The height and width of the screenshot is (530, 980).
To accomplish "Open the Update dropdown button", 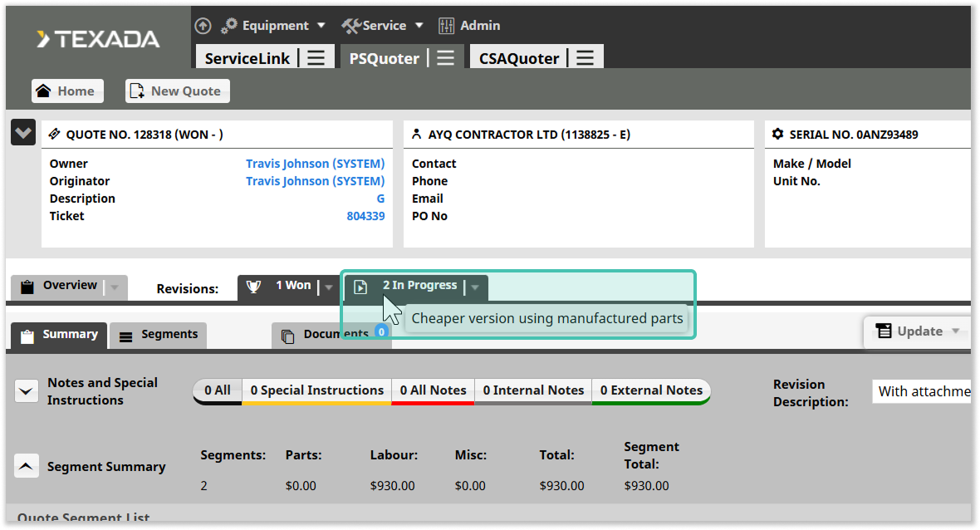I will [918, 331].
